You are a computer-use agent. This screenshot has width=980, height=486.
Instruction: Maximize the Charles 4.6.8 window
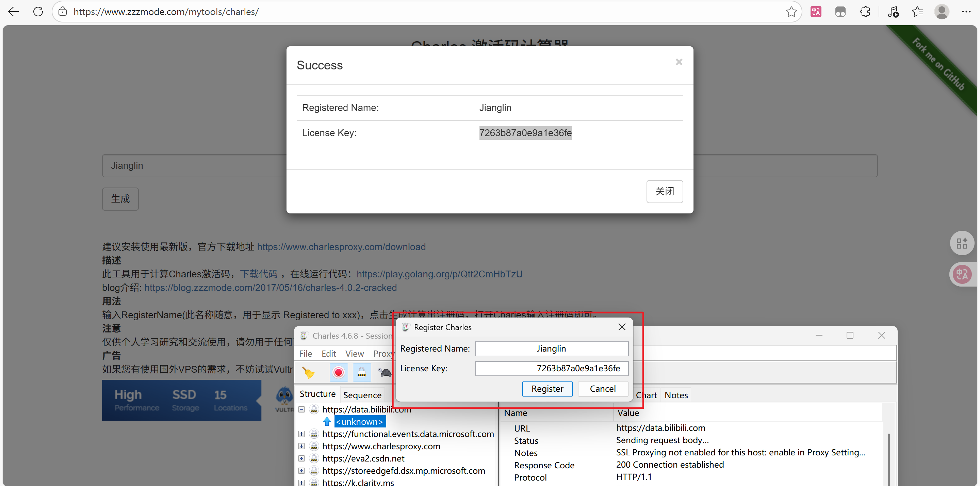[850, 335]
